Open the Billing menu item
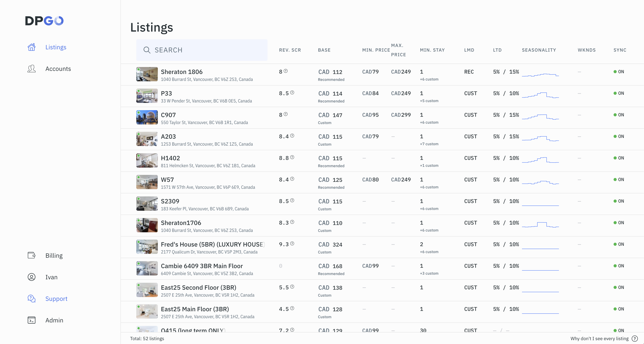Image resolution: width=644 pixels, height=344 pixels. coord(54,255)
